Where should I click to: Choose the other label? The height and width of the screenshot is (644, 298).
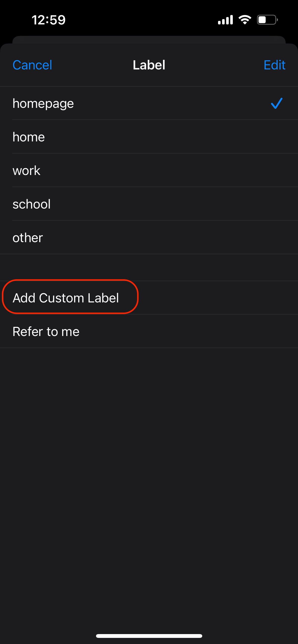(x=28, y=238)
